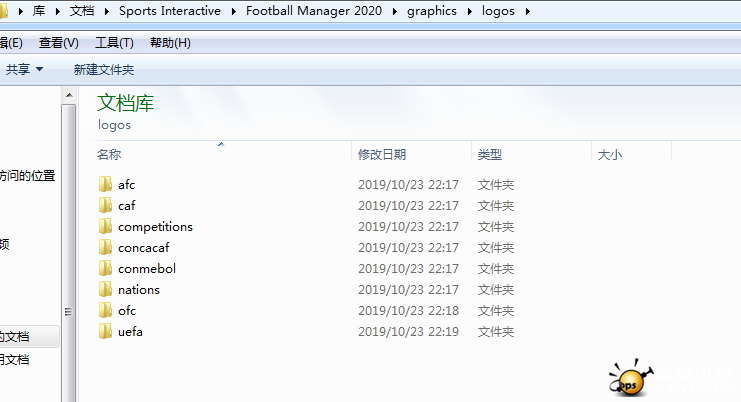Open the 帮助(H) menu
The height and width of the screenshot is (402, 741).
[170, 43]
